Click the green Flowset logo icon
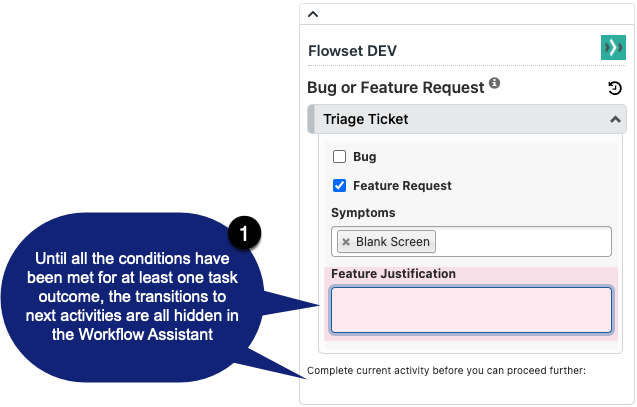 [613, 48]
